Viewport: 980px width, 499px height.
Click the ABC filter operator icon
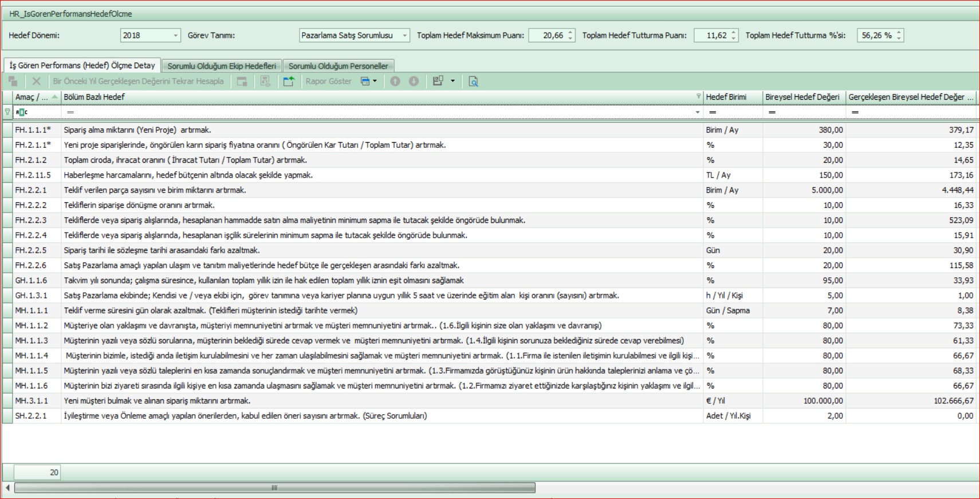tap(22, 112)
